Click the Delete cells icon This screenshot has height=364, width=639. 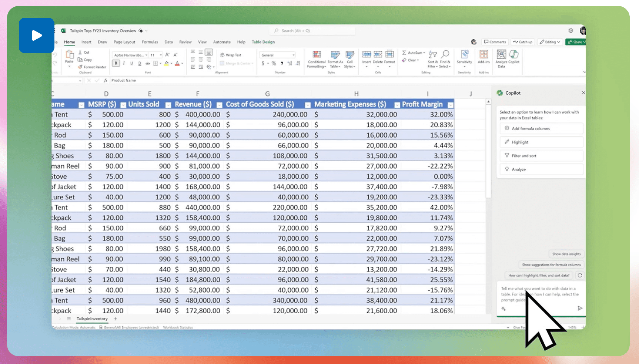tap(378, 54)
